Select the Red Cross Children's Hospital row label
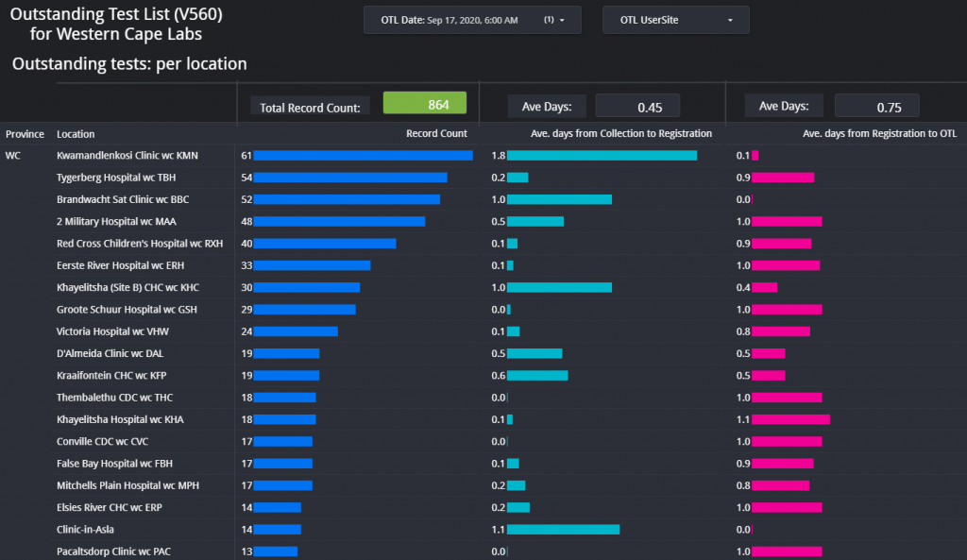Image resolution: width=967 pixels, height=560 pixels. (x=140, y=244)
